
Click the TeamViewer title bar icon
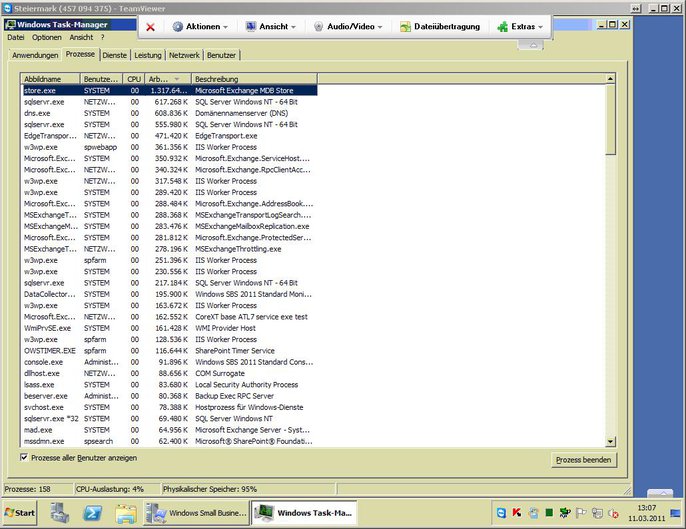[7, 8]
